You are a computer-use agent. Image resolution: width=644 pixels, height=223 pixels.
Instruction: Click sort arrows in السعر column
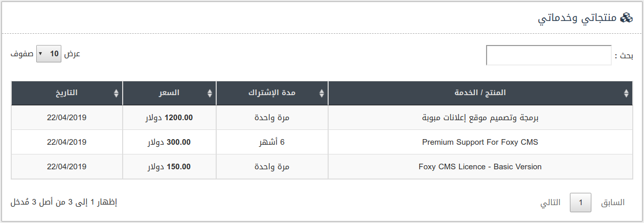coord(210,93)
